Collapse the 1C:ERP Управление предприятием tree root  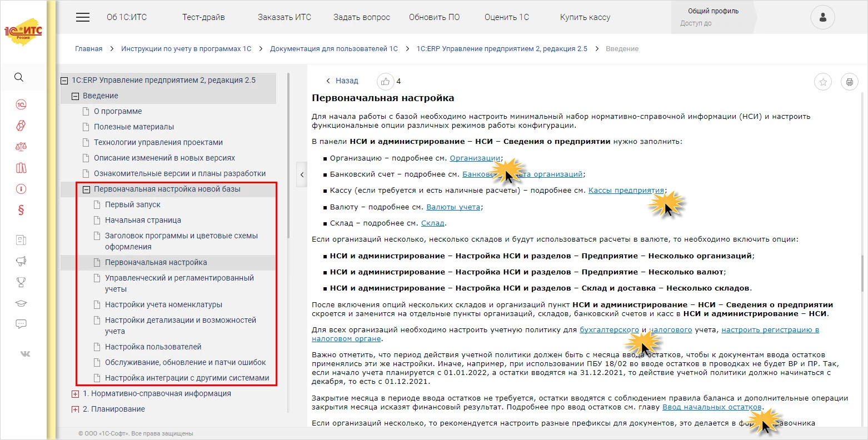click(x=64, y=81)
